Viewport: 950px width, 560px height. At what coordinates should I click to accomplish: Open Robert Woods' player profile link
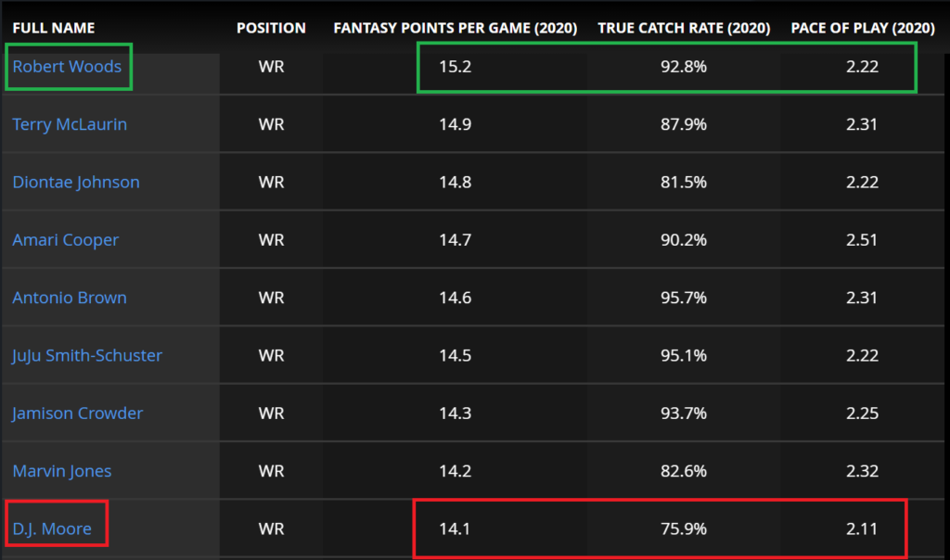click(68, 66)
